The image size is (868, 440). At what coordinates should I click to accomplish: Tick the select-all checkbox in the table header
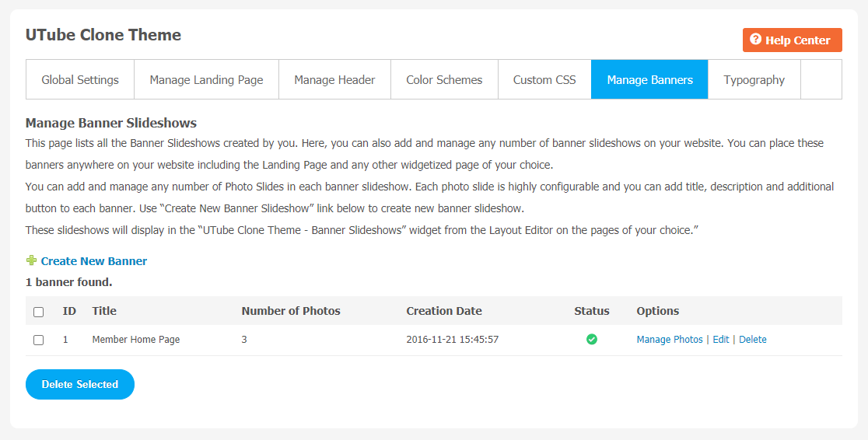pyautogui.click(x=38, y=312)
